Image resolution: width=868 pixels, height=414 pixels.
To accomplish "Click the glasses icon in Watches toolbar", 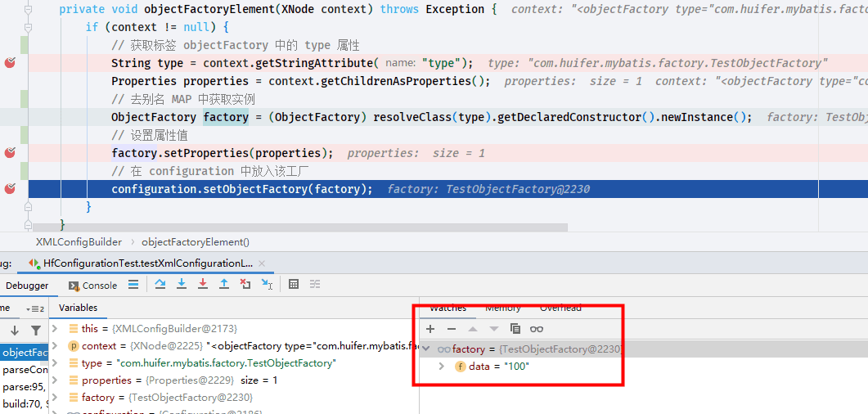I will click(537, 329).
